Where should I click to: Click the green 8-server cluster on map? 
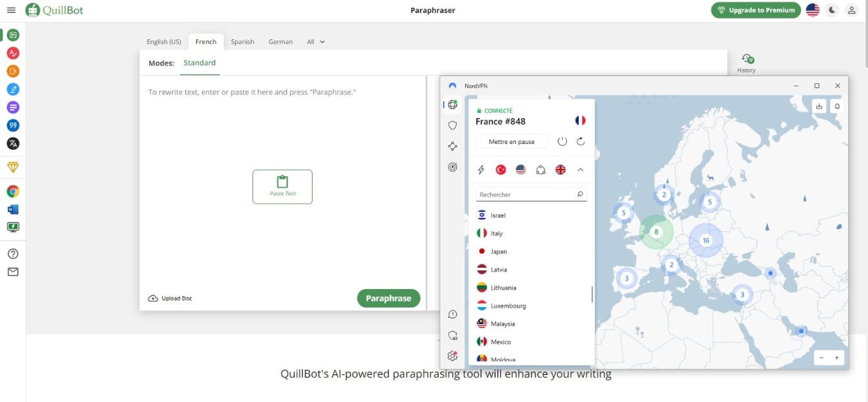click(x=656, y=232)
